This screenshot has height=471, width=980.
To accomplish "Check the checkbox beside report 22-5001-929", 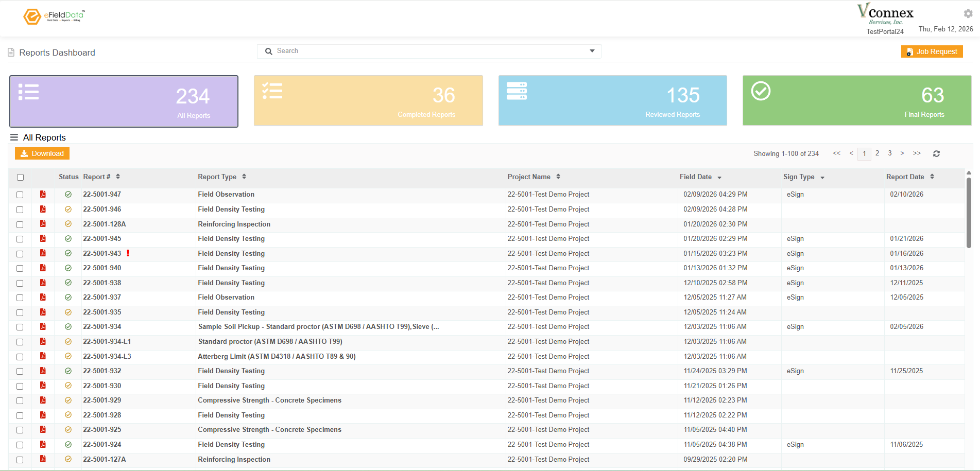I will (x=20, y=400).
